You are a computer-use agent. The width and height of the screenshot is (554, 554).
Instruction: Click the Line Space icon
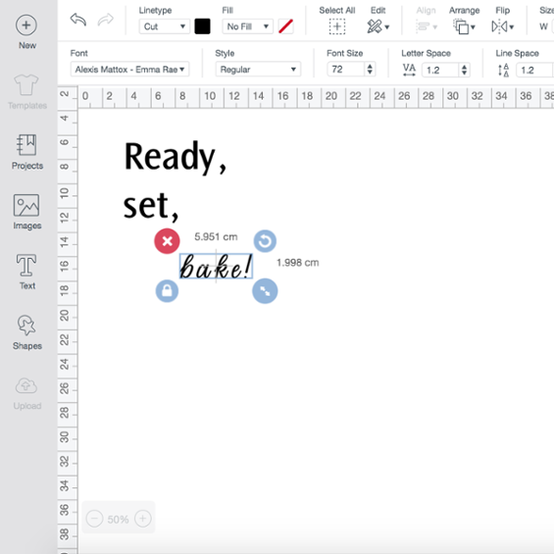[x=503, y=70]
